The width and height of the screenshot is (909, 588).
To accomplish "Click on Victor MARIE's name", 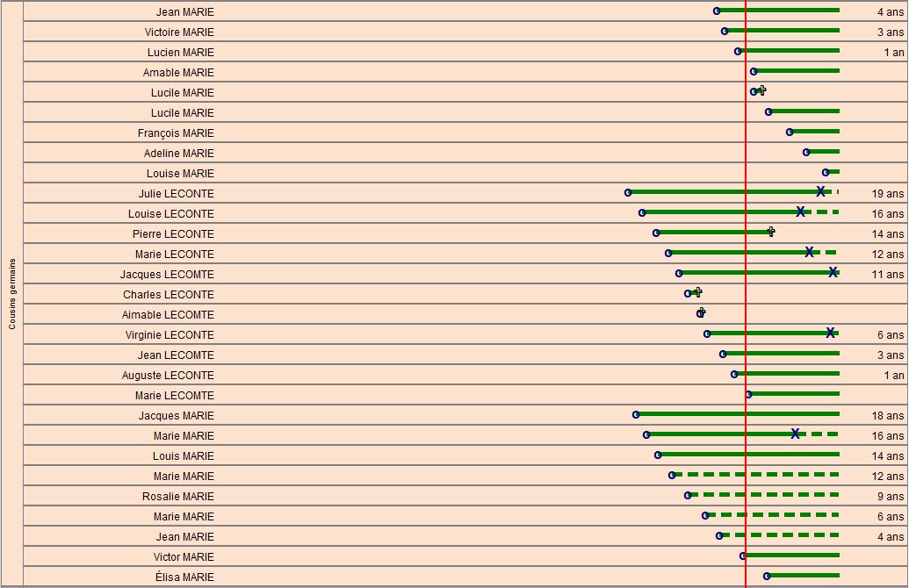I will tap(184, 557).
